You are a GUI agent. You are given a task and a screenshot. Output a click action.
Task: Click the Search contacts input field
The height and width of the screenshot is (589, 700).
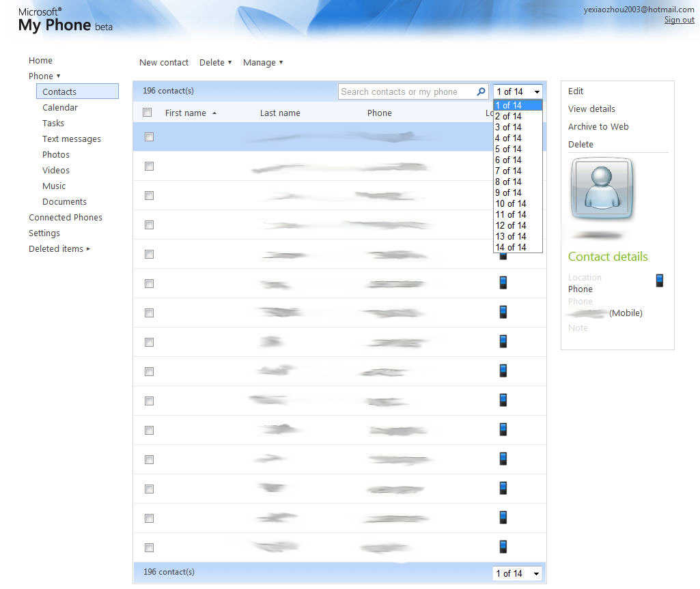[406, 91]
